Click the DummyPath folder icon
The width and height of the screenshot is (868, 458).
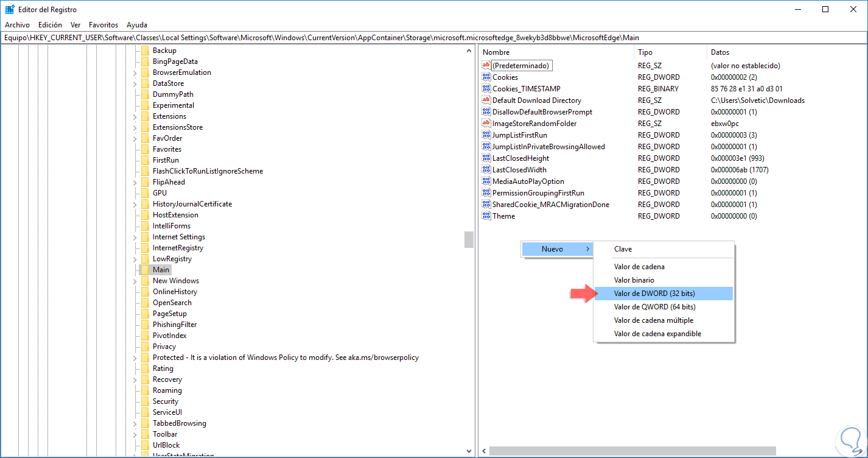[145, 94]
